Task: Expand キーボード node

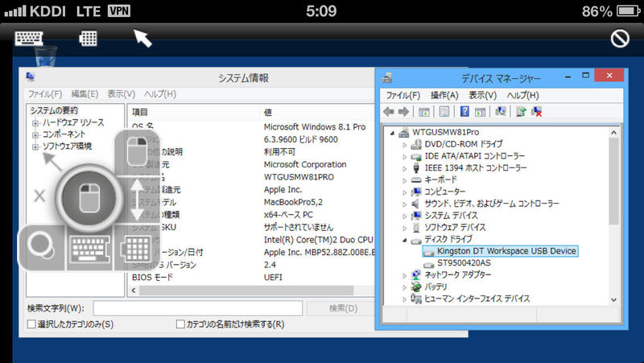Action: click(405, 180)
